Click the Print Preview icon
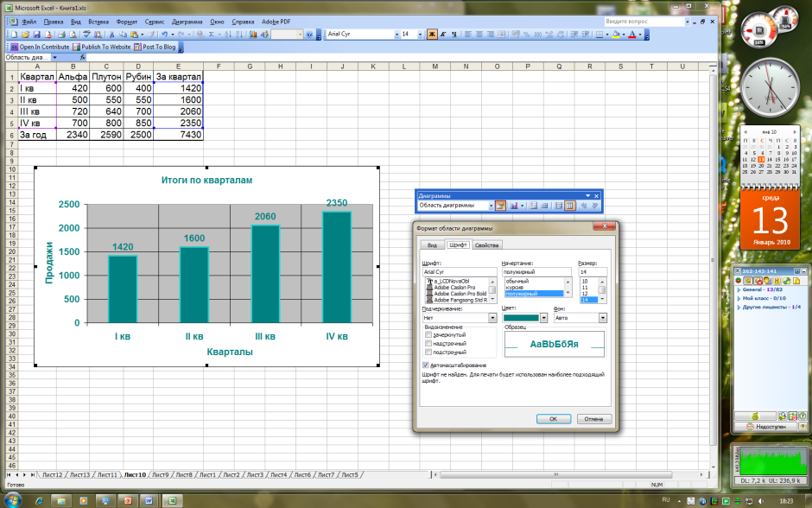812x508 pixels. point(73,35)
